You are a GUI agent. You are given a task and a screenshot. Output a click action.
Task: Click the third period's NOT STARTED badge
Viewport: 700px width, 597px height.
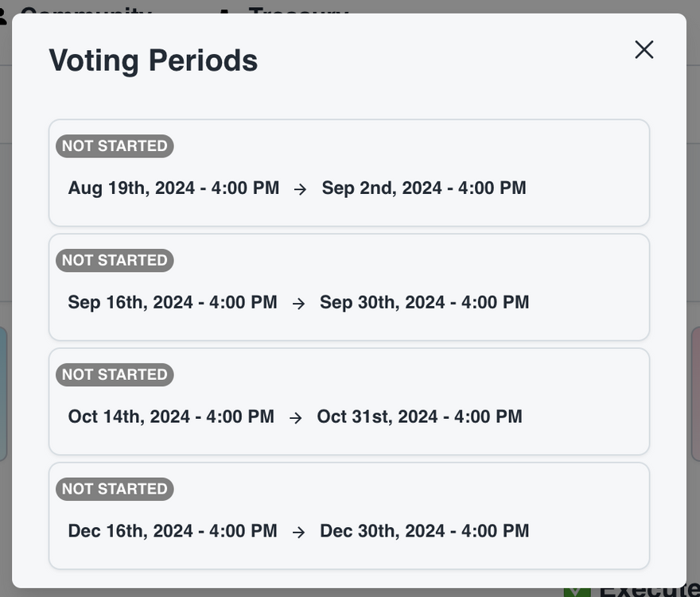(x=115, y=374)
